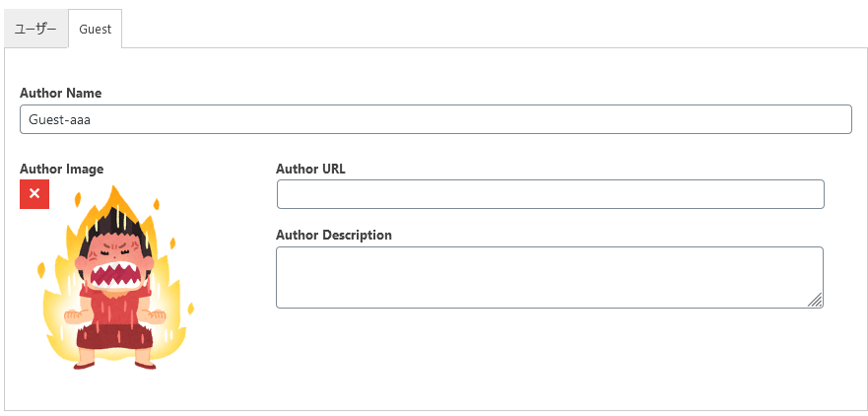This screenshot has width=868, height=416.
Task: Click the Author Description label
Action: [x=334, y=235]
